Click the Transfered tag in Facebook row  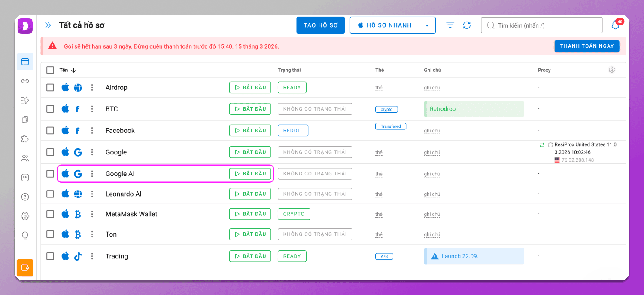point(391,126)
